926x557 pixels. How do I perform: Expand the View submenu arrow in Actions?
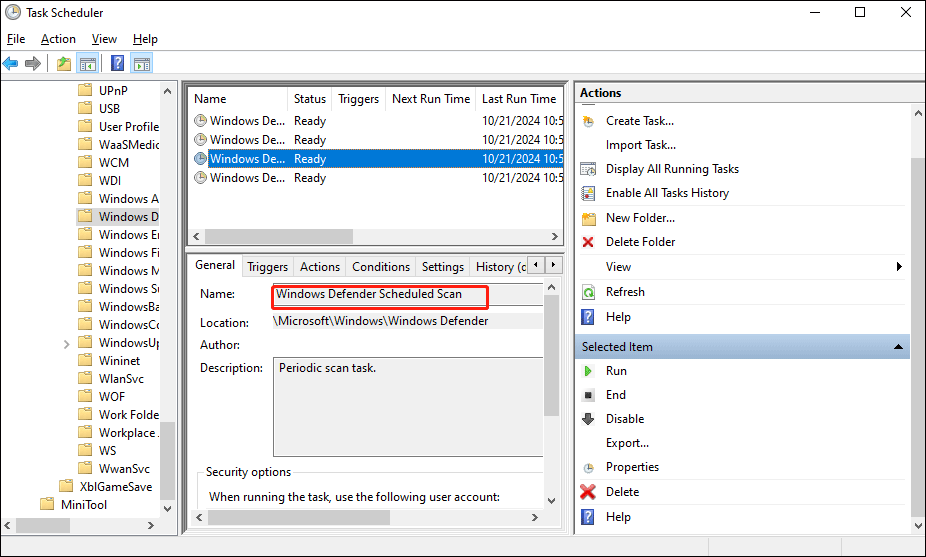(899, 267)
